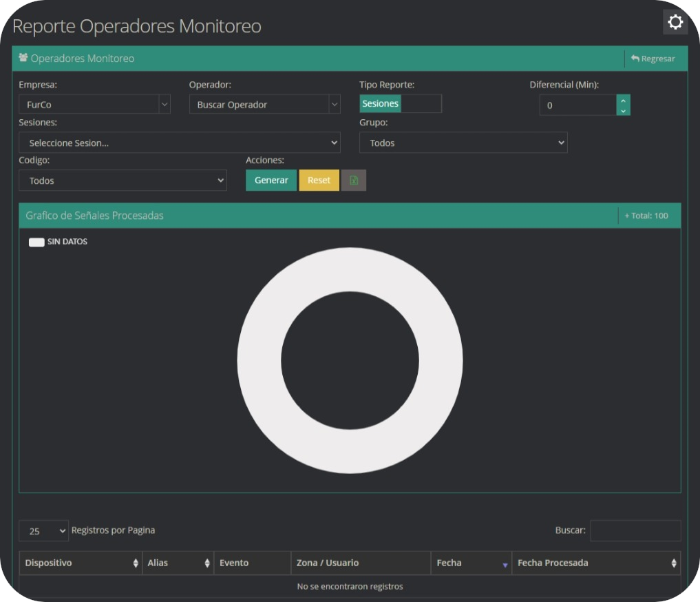Sort the Alias column using its sort icon
This screenshot has width=700, height=602.
pos(208,563)
